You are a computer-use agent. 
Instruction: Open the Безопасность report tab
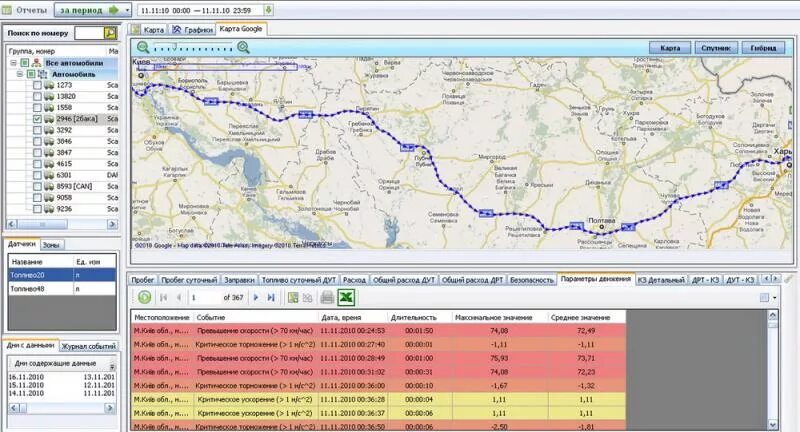coord(531,279)
